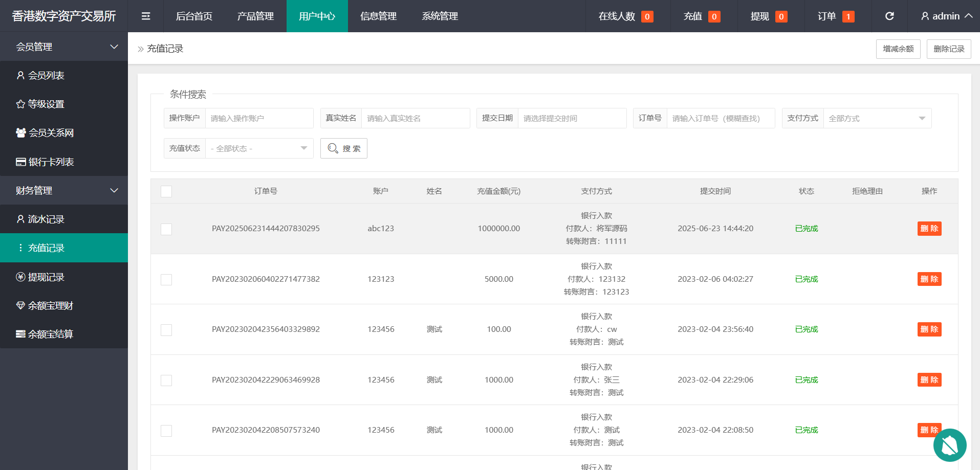Click the 充值 orange count badge
Screen dimensions: 980x470
pos(714,17)
